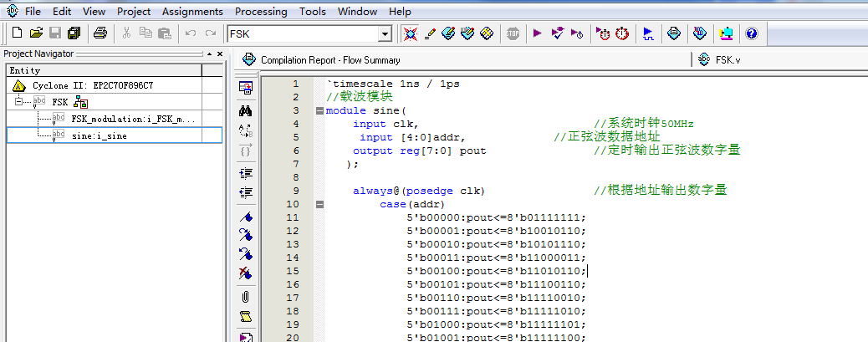Select FSK_modulation entity in Project Navigator

[x=132, y=119]
